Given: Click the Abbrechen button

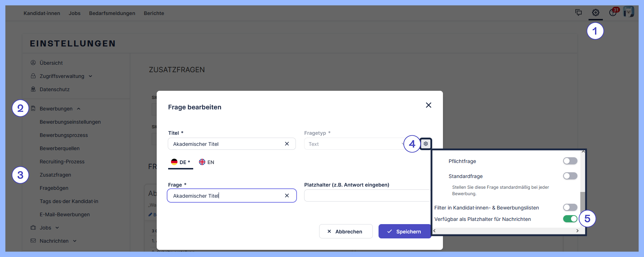Looking at the screenshot, I should point(346,231).
